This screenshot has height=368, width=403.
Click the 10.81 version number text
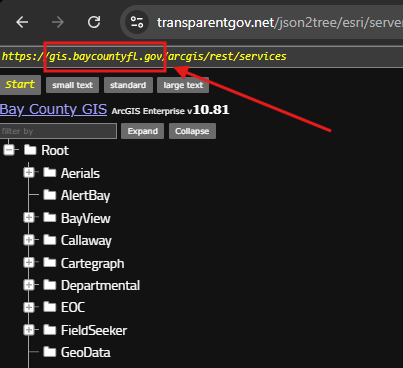pos(211,110)
